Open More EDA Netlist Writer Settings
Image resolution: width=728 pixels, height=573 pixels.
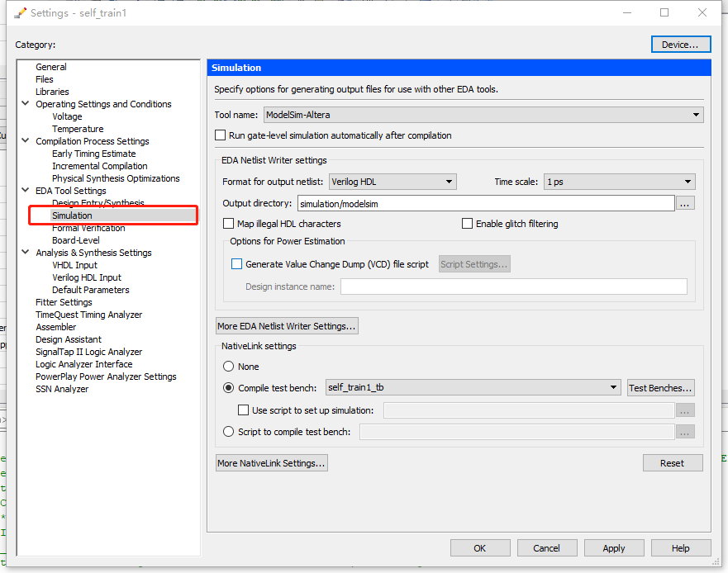tap(287, 326)
